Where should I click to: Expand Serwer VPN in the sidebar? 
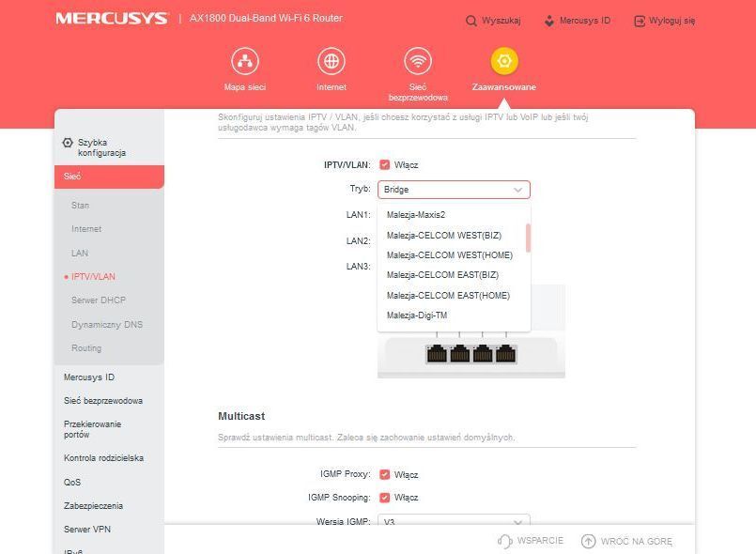87,530
